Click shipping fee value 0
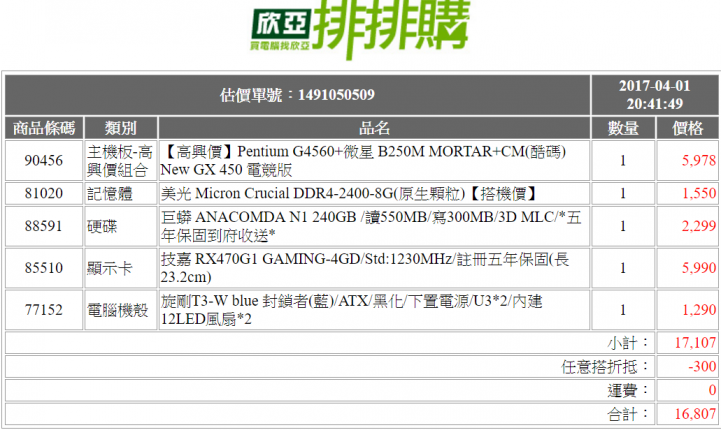 click(712, 390)
